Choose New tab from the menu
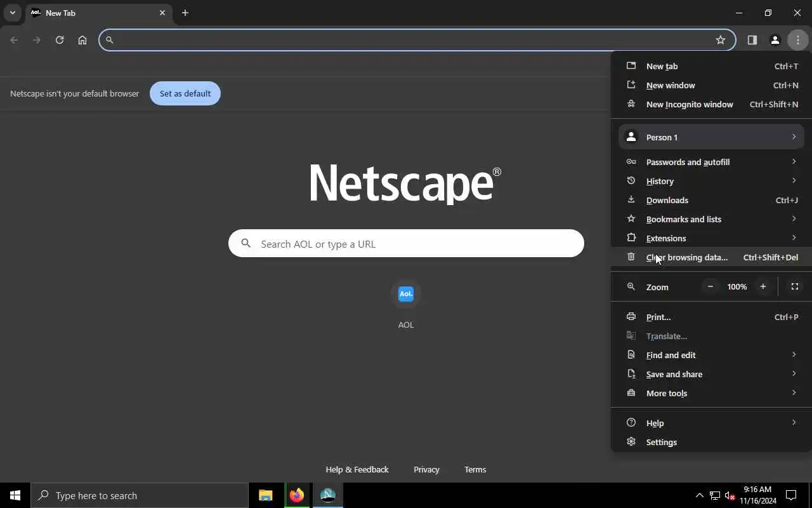This screenshot has height=508, width=812. pyautogui.click(x=712, y=66)
